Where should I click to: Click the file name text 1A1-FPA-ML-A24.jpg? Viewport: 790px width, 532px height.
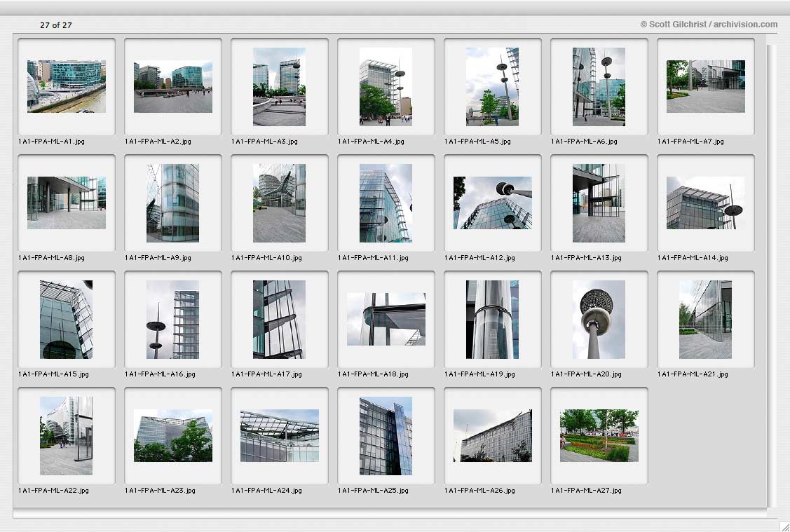coord(266,491)
